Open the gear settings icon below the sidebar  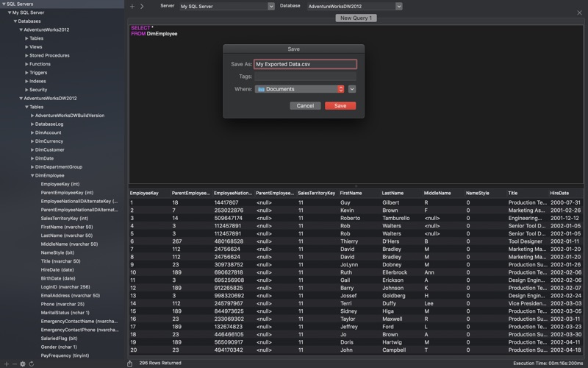[23, 364]
